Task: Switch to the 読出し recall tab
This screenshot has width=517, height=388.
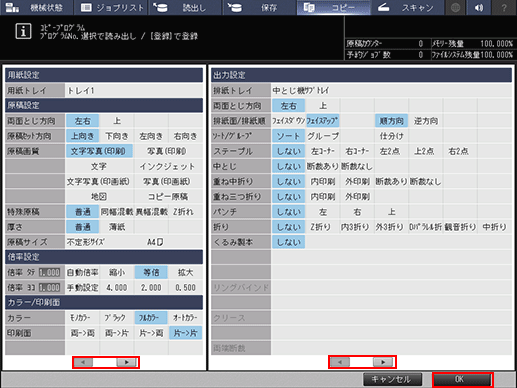Action: tap(185, 7)
